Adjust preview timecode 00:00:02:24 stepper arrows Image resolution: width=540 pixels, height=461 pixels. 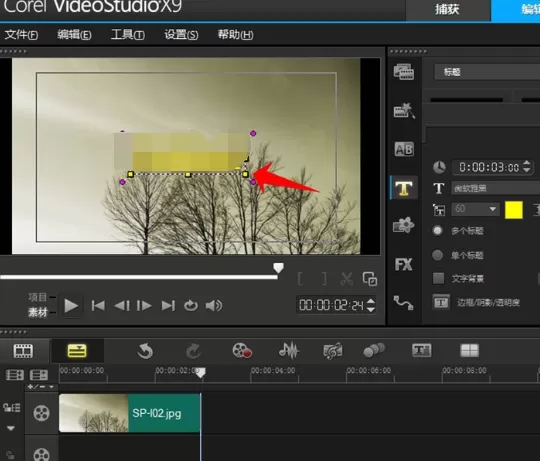371,305
